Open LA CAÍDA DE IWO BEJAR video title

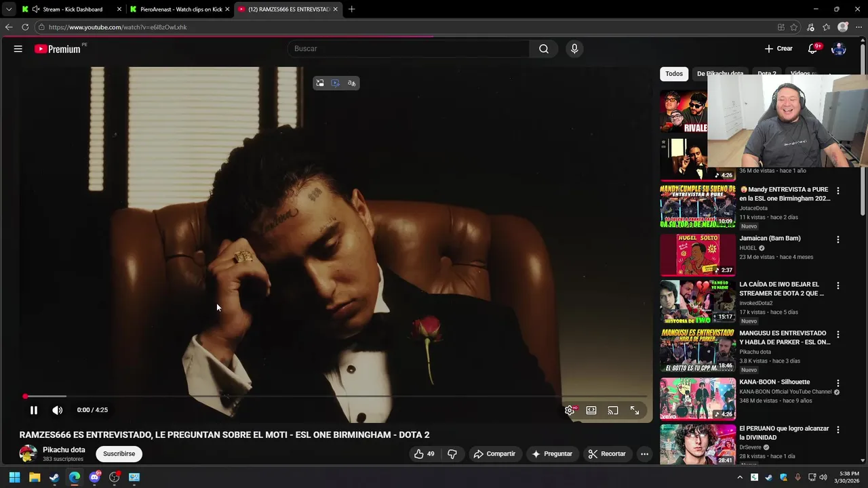pos(781,289)
